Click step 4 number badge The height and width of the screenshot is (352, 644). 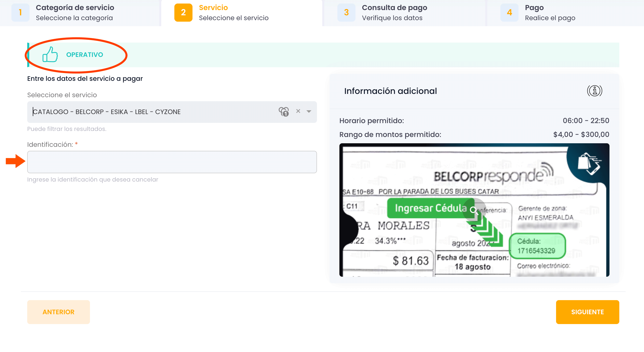(x=509, y=12)
